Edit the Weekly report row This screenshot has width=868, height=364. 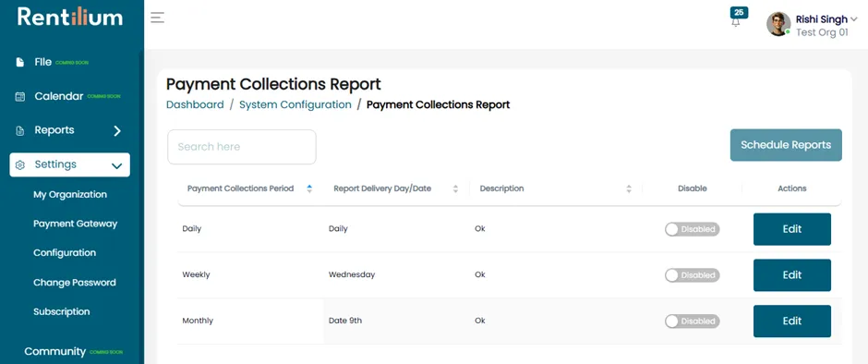791,275
